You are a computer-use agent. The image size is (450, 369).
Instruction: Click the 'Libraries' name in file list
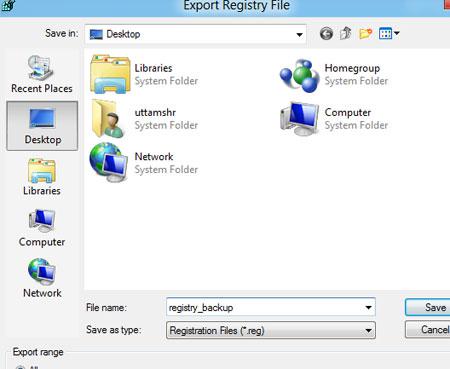click(153, 68)
